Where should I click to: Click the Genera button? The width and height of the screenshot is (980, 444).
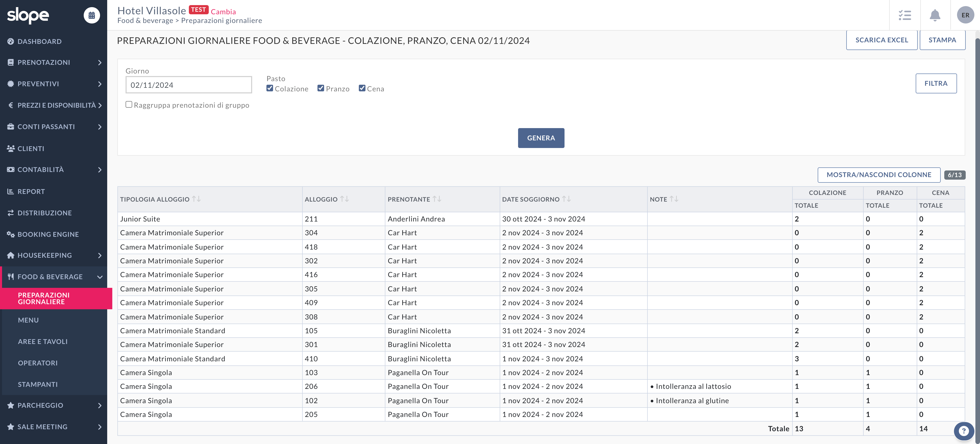(541, 138)
